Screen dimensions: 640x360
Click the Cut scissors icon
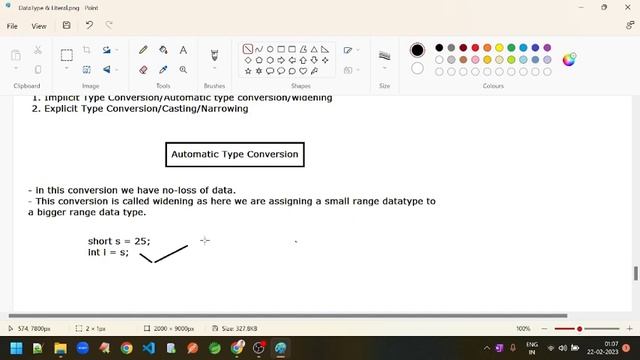point(38,50)
